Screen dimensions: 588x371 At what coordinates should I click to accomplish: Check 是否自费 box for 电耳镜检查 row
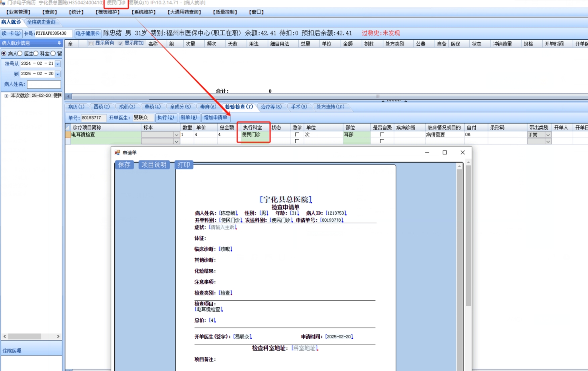point(382,135)
